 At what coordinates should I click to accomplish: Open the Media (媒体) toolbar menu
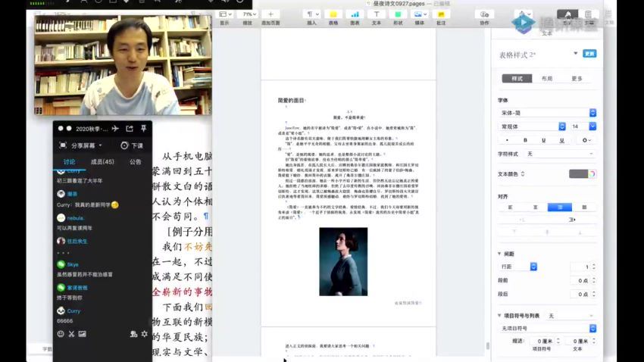(420, 14)
